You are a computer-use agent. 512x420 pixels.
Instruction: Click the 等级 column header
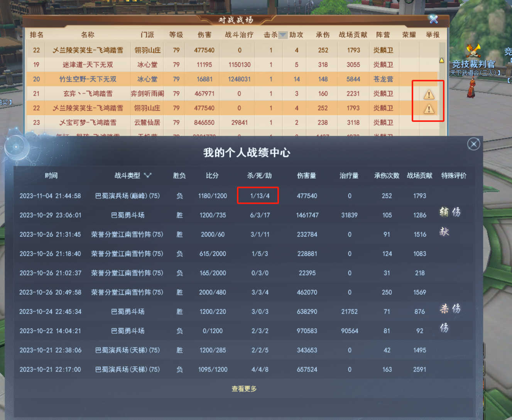tap(176, 35)
